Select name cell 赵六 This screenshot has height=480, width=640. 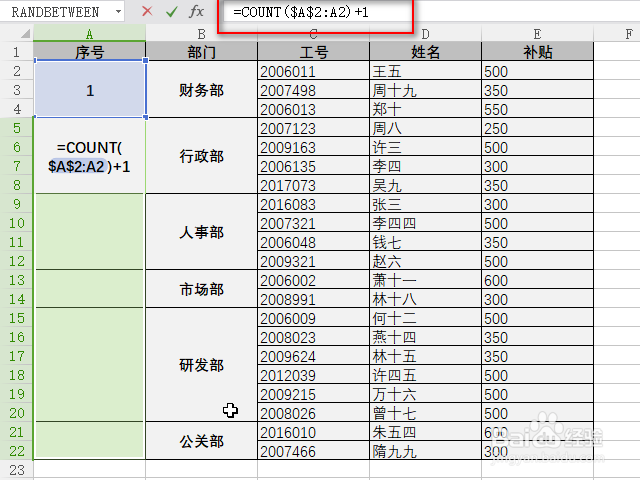coord(425,261)
